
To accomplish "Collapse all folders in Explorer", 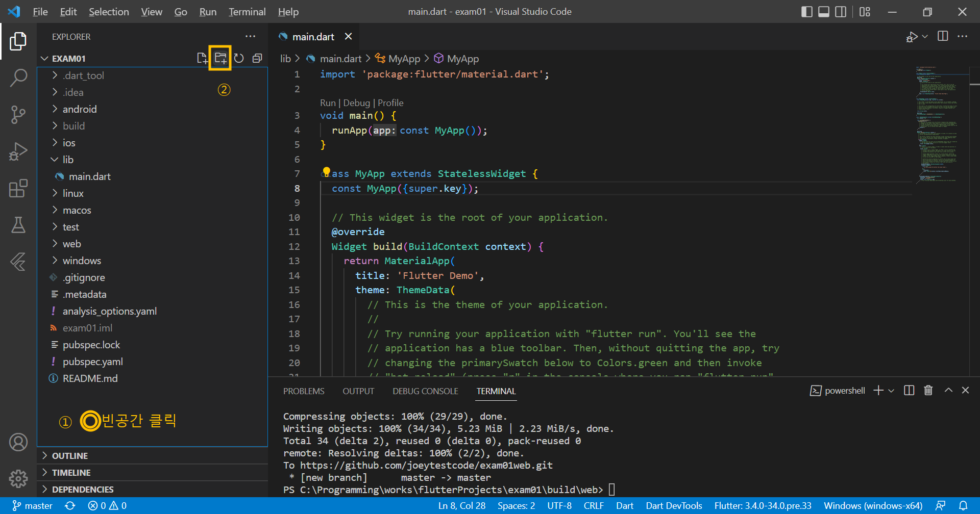I will coord(257,58).
